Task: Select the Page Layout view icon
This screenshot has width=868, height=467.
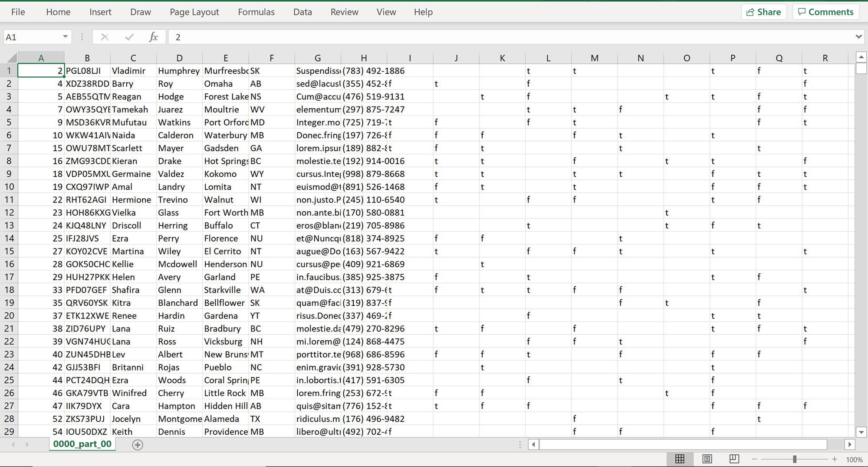Action: 707,459
